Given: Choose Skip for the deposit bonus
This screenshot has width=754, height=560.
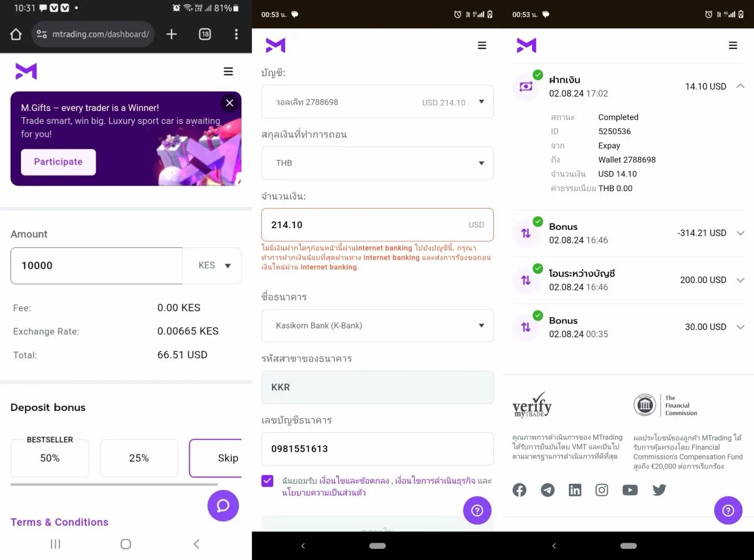Looking at the screenshot, I should (215, 458).
